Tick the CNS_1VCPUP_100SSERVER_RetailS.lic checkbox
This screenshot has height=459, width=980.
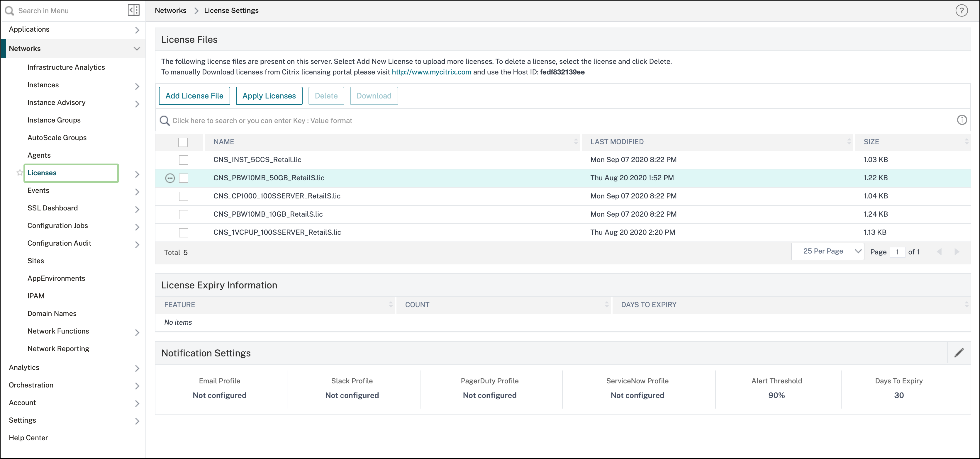pyautogui.click(x=183, y=232)
